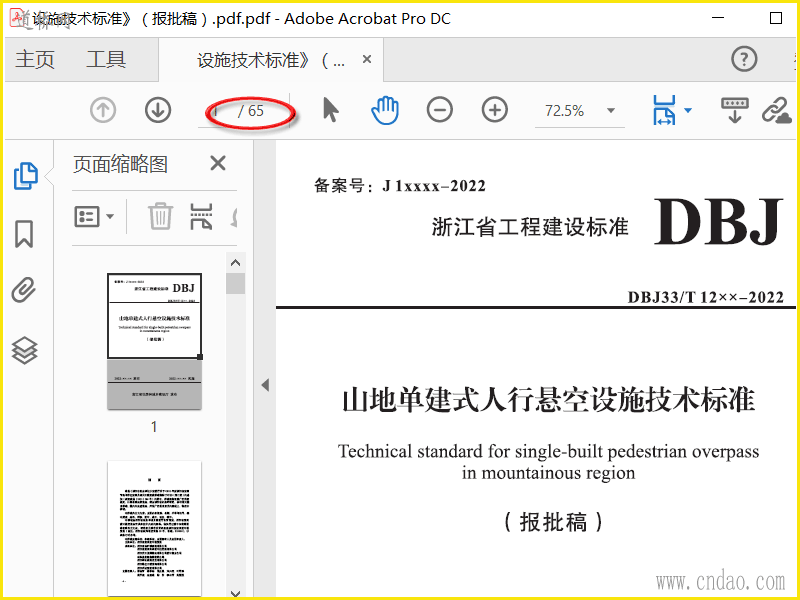Image resolution: width=800 pixels, height=600 pixels.
Task: Click the 山地单建式人行悬空设施技术标准 title text
Action: (x=548, y=399)
